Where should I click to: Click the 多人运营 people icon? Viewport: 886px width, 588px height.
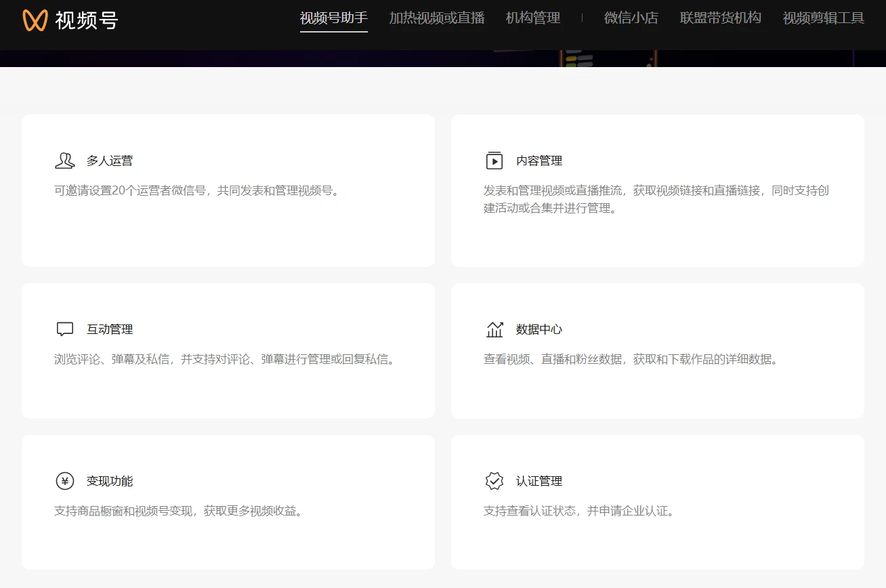pos(65,161)
